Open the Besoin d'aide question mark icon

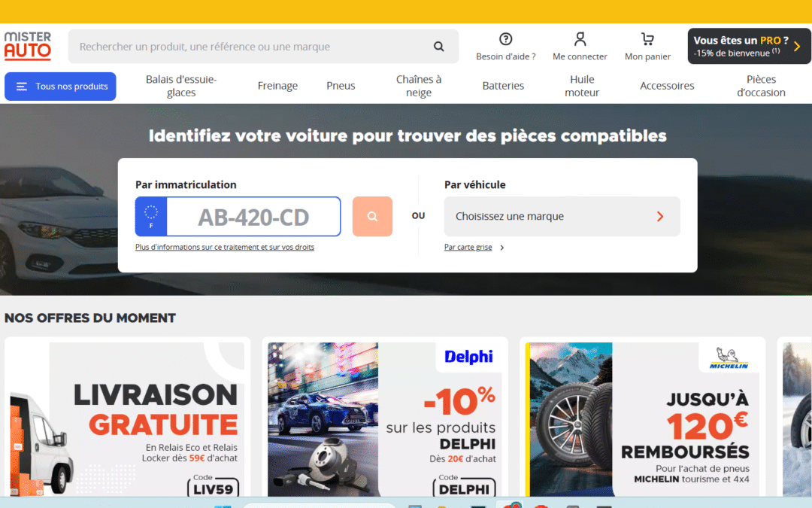(505, 39)
